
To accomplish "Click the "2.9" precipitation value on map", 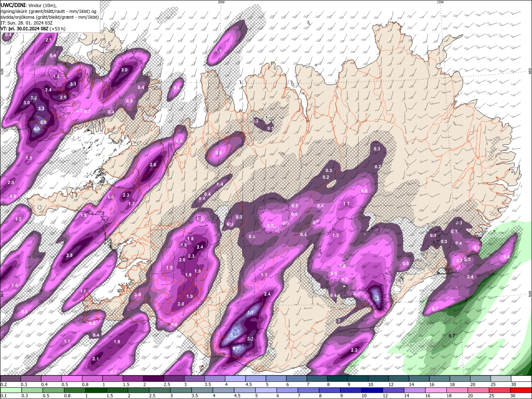I will (x=63, y=97).
